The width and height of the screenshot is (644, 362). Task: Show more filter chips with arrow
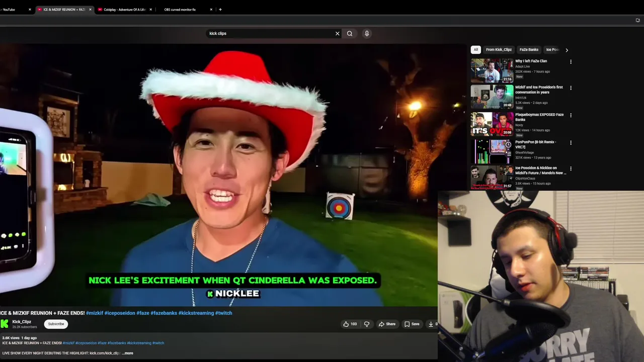click(x=567, y=50)
